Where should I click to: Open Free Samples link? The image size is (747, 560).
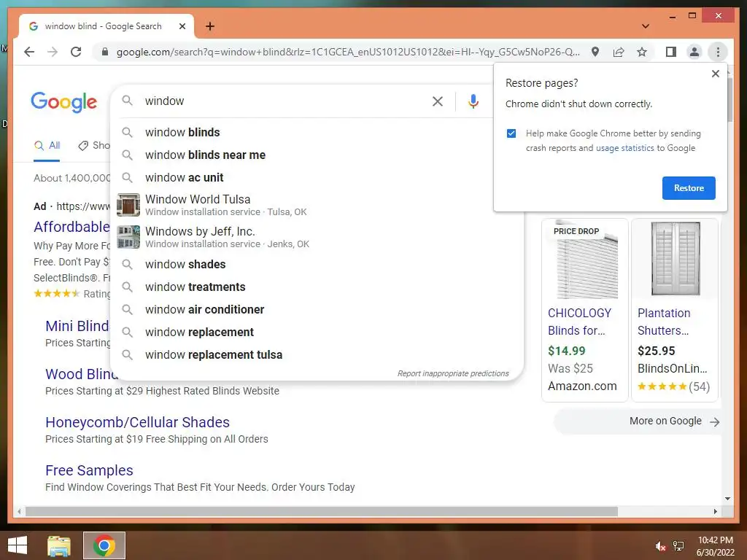pos(89,470)
